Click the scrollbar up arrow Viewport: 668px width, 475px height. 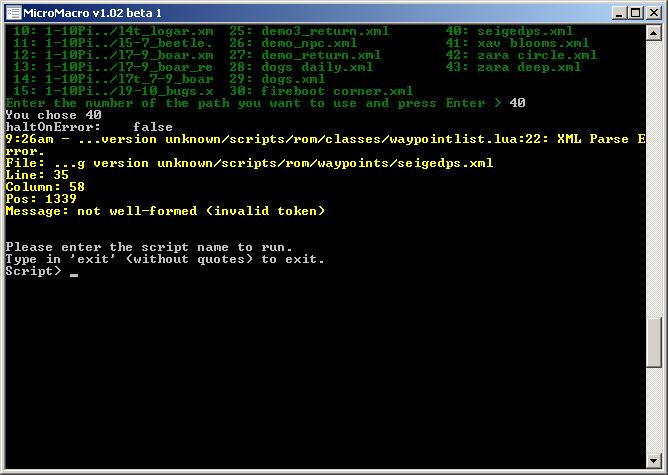click(x=655, y=32)
